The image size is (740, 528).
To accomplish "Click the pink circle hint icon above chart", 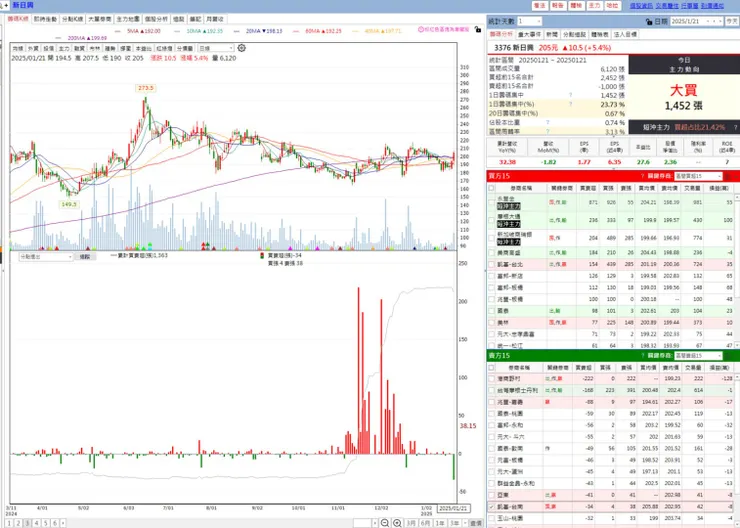I will 420,30.
